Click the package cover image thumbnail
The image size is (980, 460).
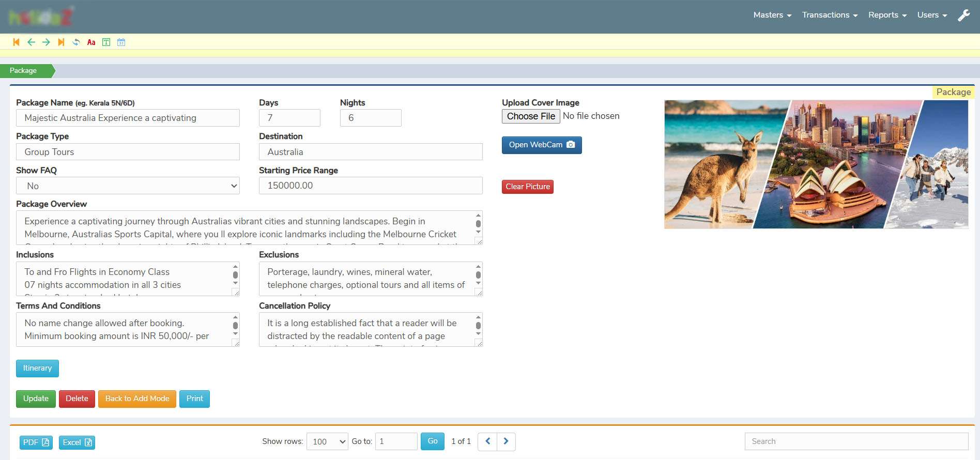point(816,164)
